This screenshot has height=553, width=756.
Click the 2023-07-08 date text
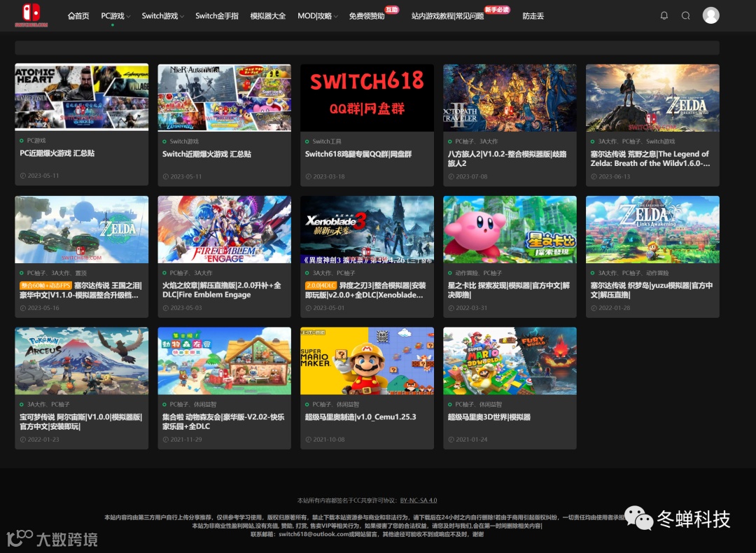472,176
